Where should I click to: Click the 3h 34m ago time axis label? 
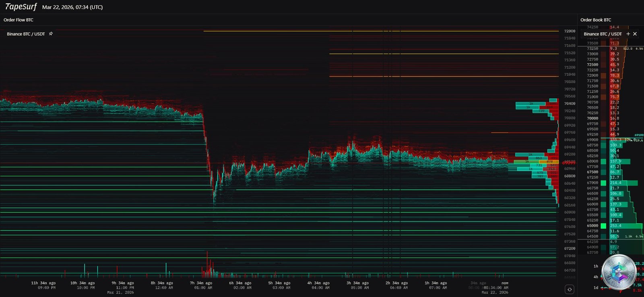point(357,283)
